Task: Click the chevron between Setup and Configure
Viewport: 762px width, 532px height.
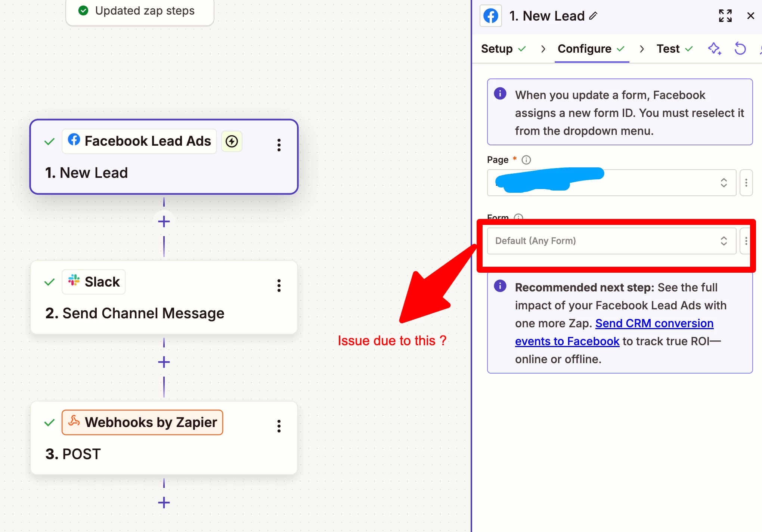Action: [543, 49]
